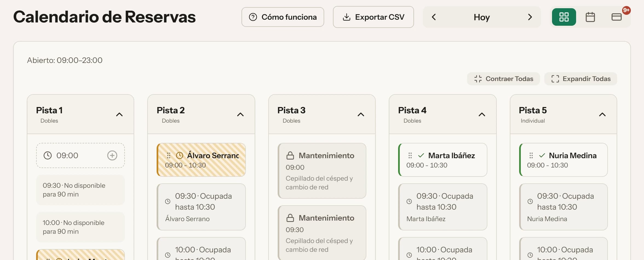This screenshot has height=260, width=644.
Task: Click clock icon on Pista 2 09:30 Ocupada
Action: (x=168, y=201)
